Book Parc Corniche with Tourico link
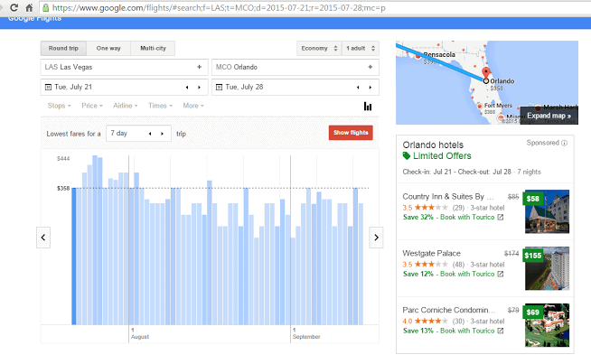The width and height of the screenshot is (591, 364). tap(467, 331)
